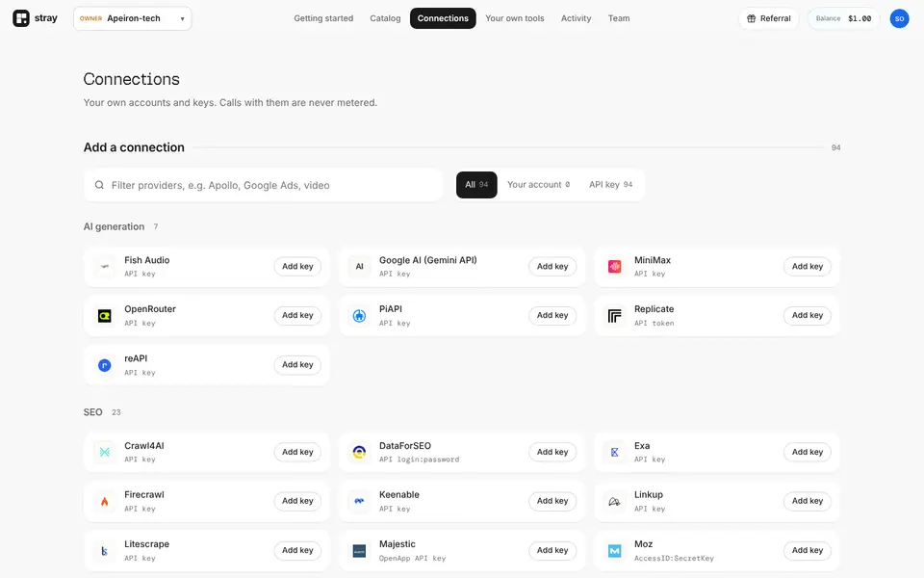The image size is (924, 578).
Task: Click the OpenRouter provider icon
Action: (104, 316)
